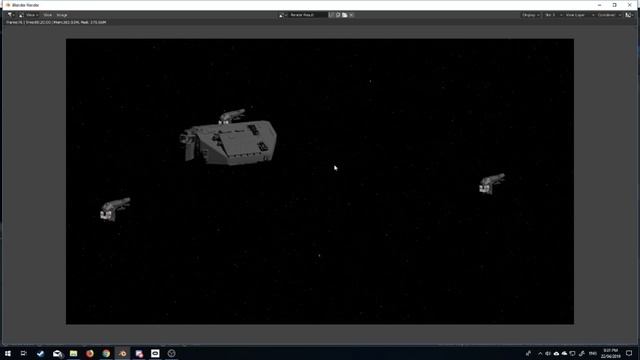
Task: Show hidden system tray icons
Action: pos(540,353)
